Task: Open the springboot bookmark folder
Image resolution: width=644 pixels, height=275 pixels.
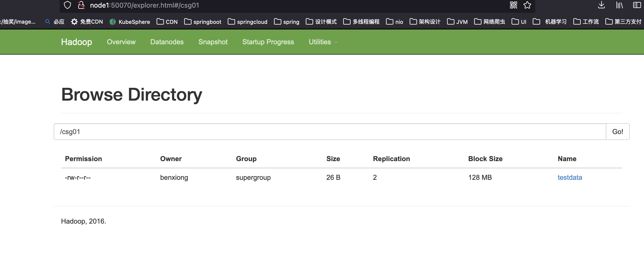Action: 203,22
